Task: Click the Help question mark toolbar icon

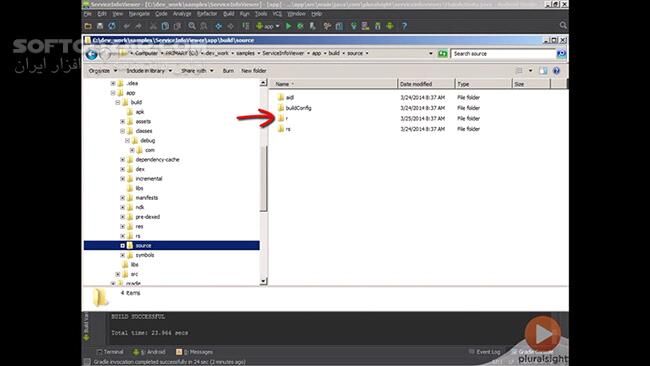Action: coord(404,26)
